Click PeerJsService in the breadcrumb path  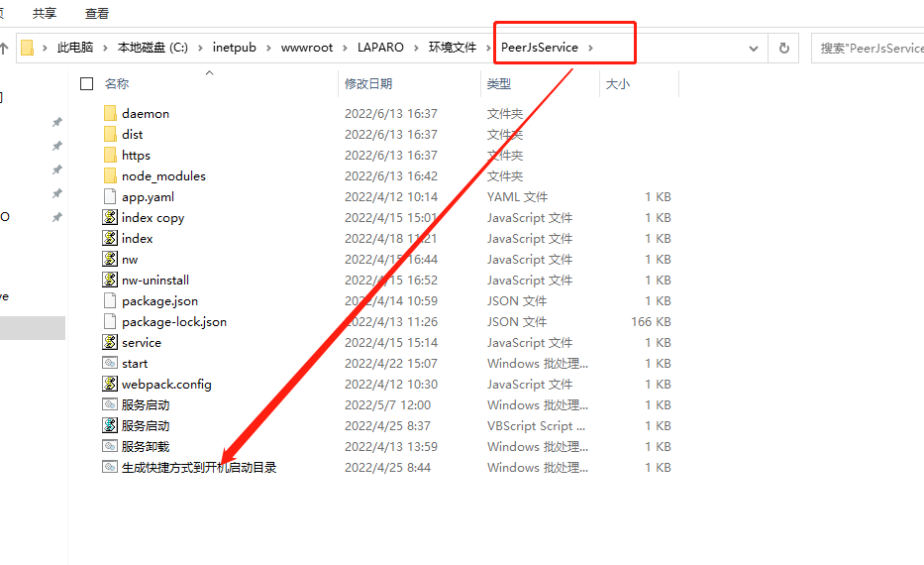(x=539, y=48)
